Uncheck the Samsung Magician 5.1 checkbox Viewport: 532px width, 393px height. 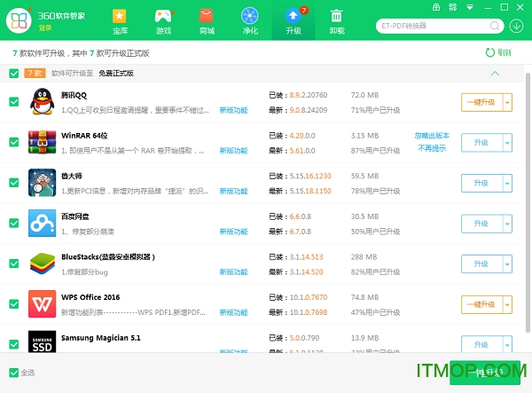14,344
